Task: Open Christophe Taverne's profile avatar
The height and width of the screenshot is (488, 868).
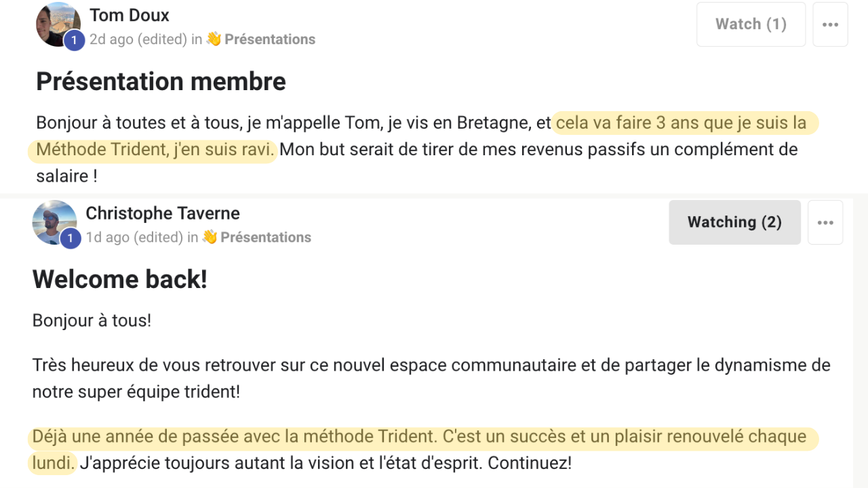Action: tap(54, 222)
